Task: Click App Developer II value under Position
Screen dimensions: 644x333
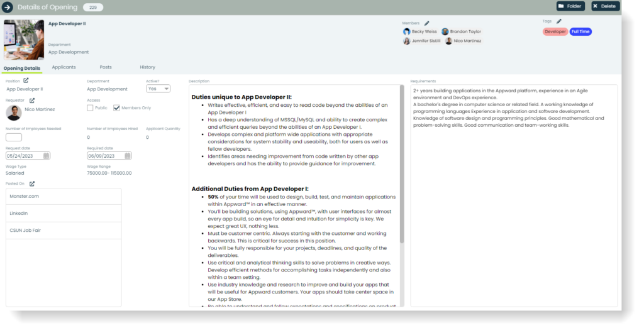Action: click(25, 89)
